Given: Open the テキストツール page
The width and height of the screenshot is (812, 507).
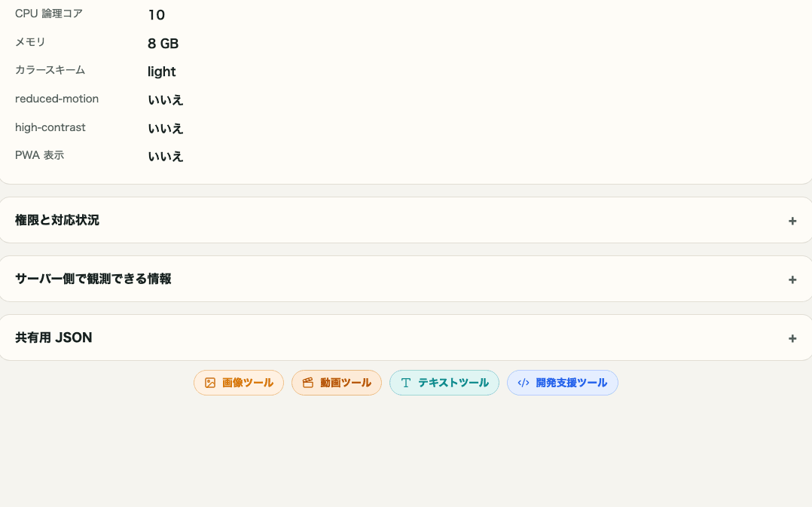Looking at the screenshot, I should tap(444, 383).
